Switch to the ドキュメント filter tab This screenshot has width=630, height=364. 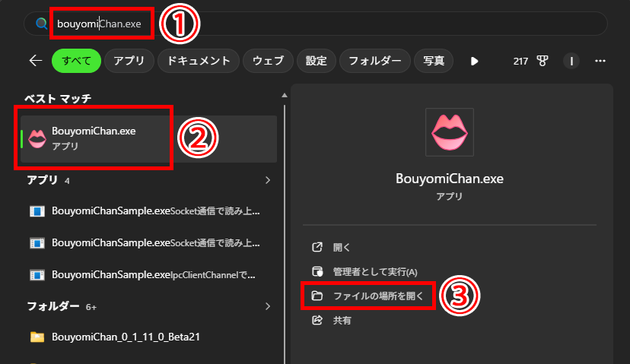[x=199, y=61]
